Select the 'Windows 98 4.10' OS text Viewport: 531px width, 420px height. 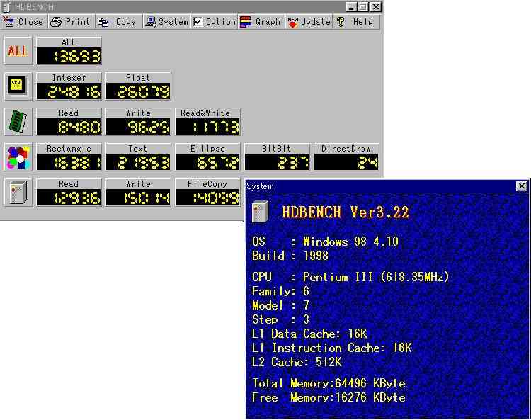(351, 242)
